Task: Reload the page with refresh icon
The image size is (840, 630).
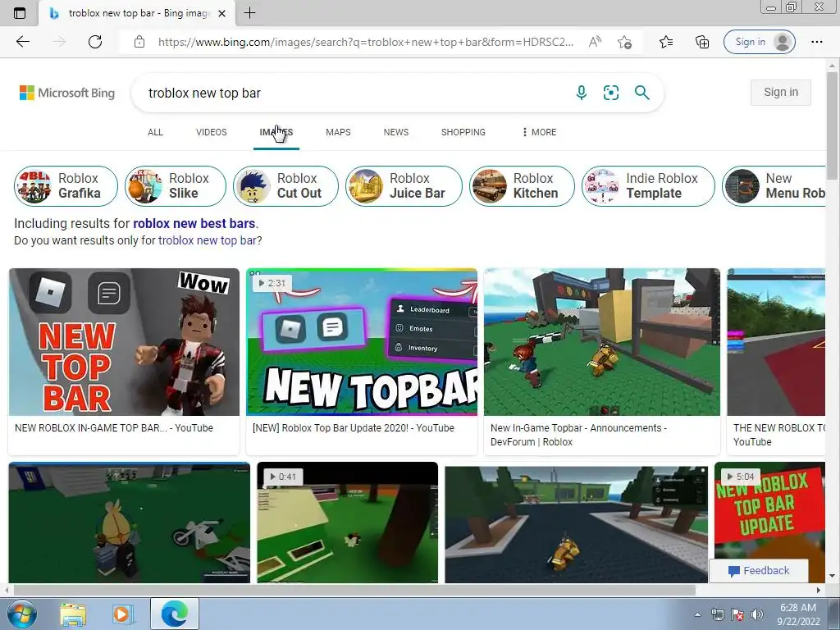Action: coord(95,42)
